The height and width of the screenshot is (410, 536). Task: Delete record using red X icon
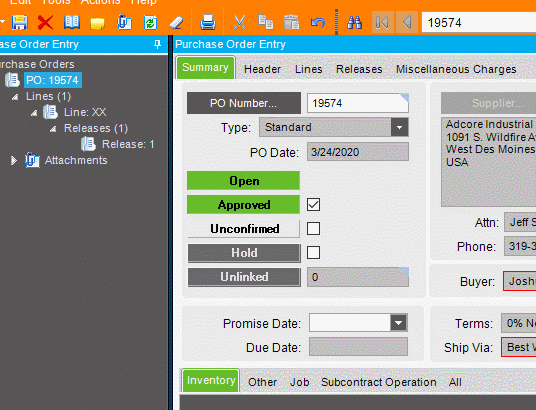click(45, 23)
